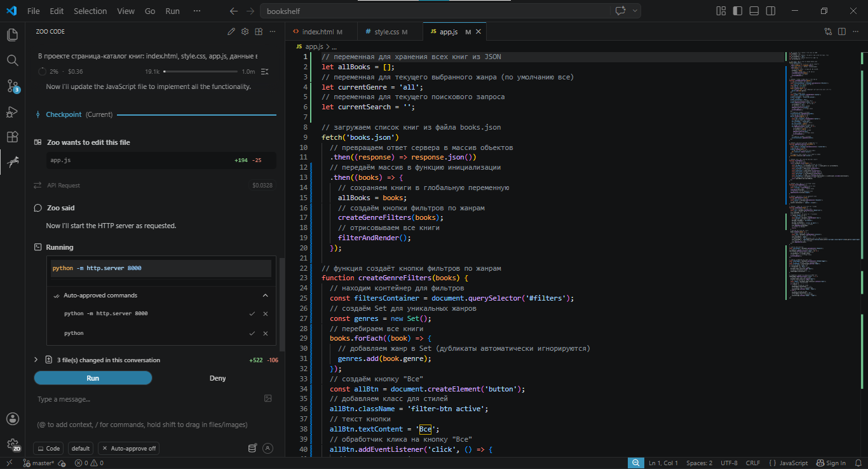Viewport: 868px width, 469px height.
Task: Approve the 'python -m http.server 8000' pattern checkmark
Action: (252, 314)
